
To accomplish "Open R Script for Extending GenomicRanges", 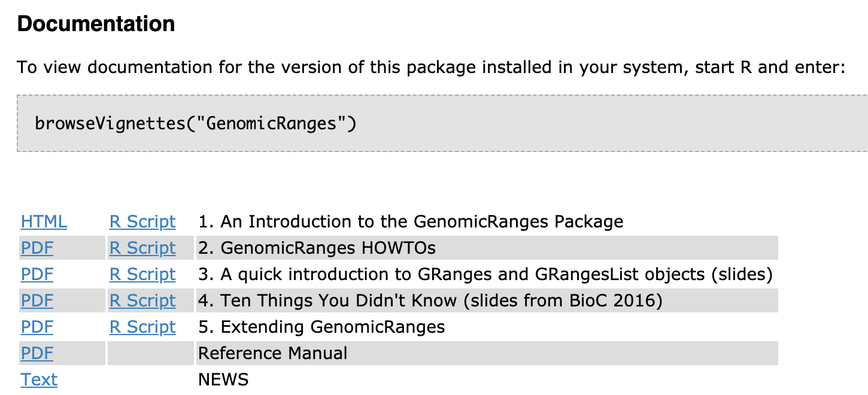I will [x=142, y=327].
